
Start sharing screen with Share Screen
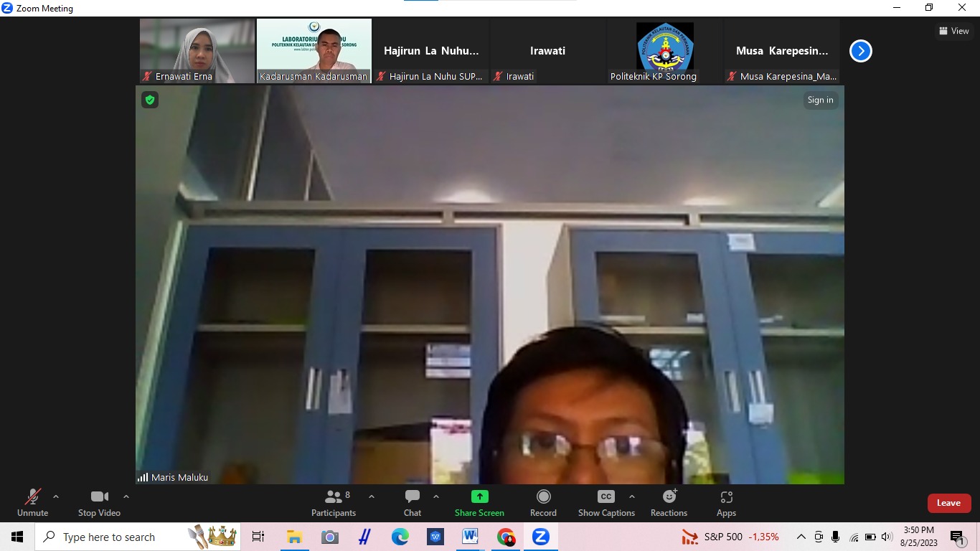point(479,503)
